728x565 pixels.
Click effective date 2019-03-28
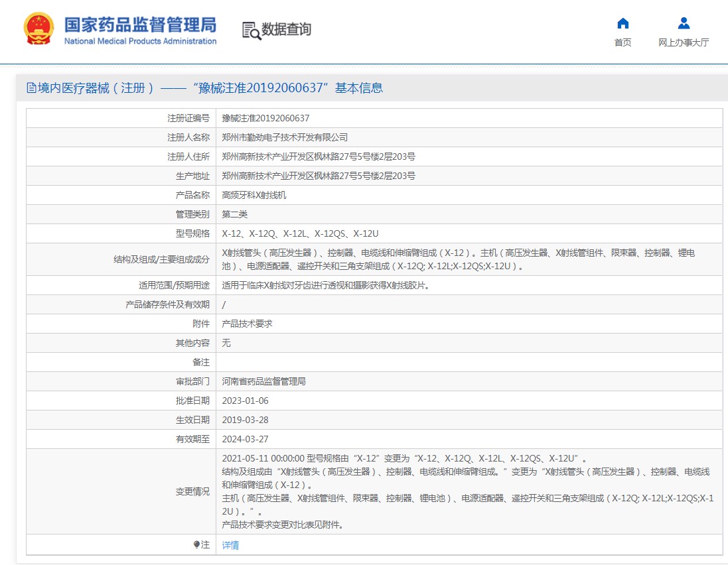point(245,420)
